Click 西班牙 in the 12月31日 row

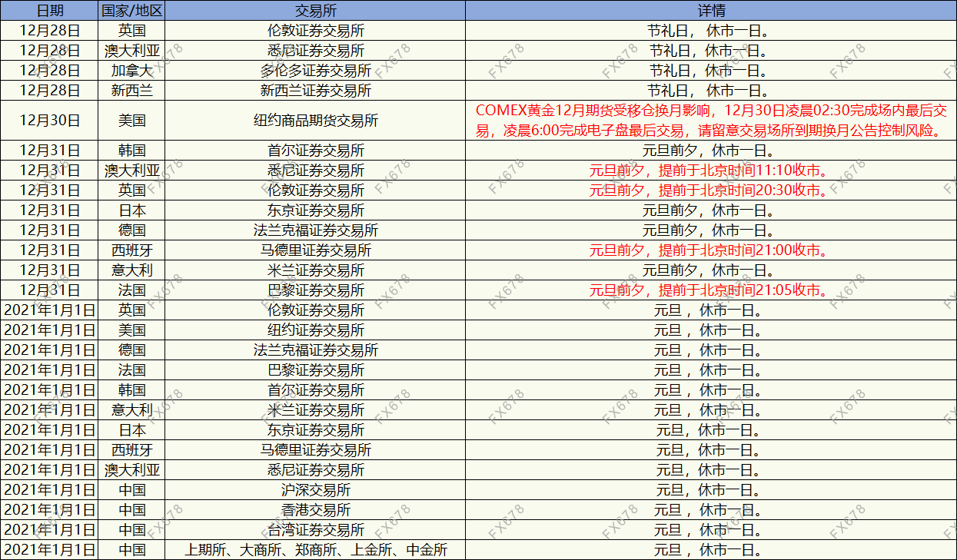(131, 250)
